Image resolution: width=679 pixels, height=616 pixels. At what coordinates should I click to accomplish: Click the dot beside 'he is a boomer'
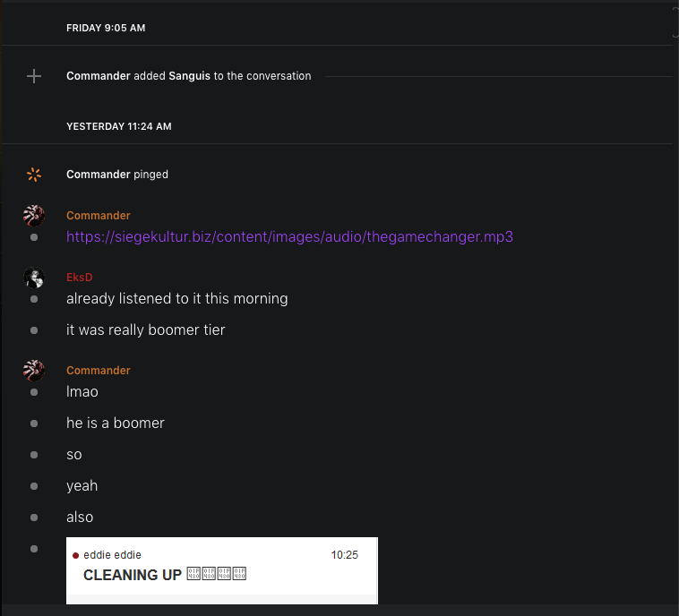pos(34,423)
